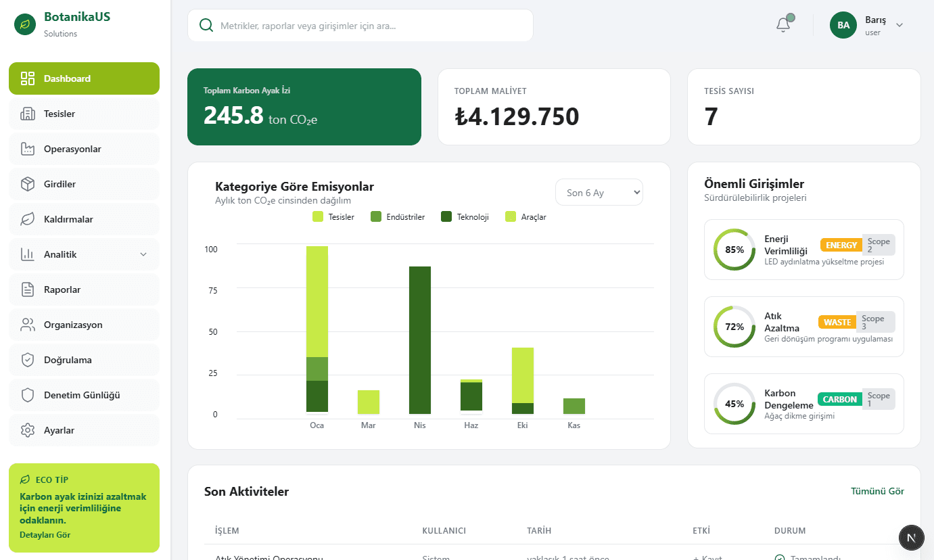Click the 85% Enerji Verimliliği progress ring
This screenshot has width=934, height=560.
(734, 250)
